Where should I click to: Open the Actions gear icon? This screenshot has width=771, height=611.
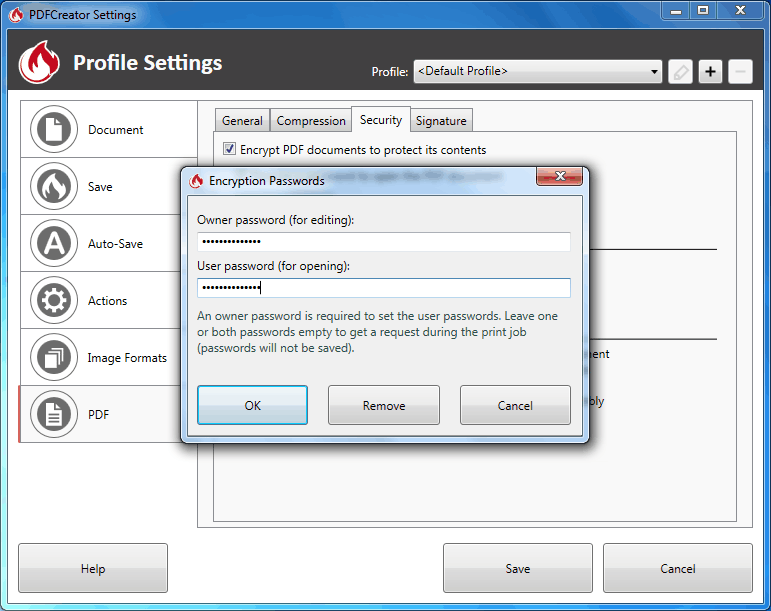[x=54, y=300]
